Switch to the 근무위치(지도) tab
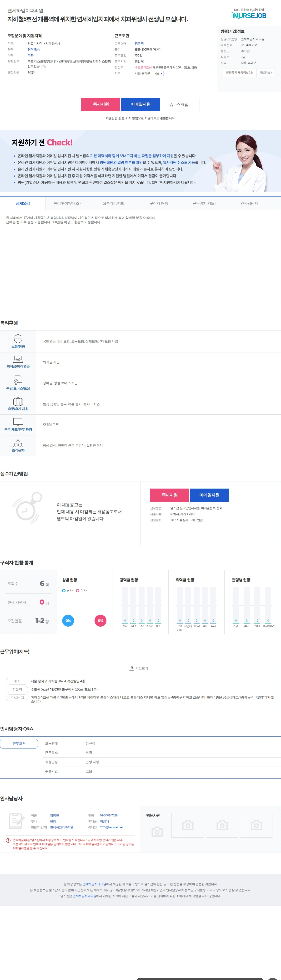 (x=204, y=203)
